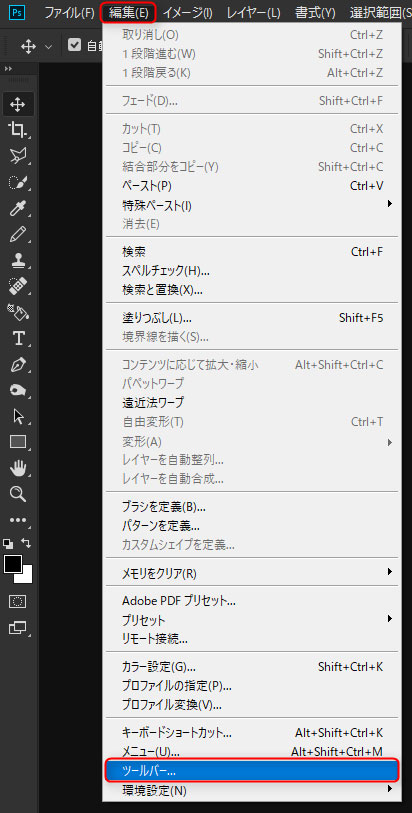Open the 選択範囲 menu
This screenshot has height=813, width=412.
click(379, 12)
